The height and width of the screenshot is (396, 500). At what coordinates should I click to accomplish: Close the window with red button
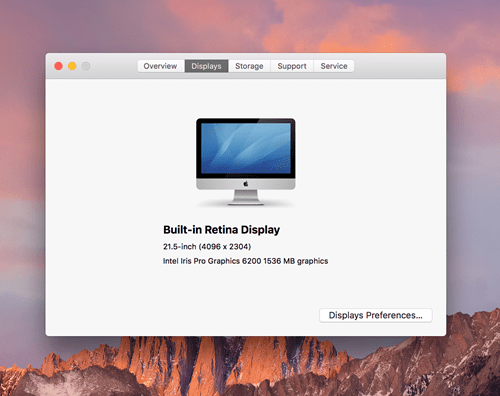pos(59,66)
